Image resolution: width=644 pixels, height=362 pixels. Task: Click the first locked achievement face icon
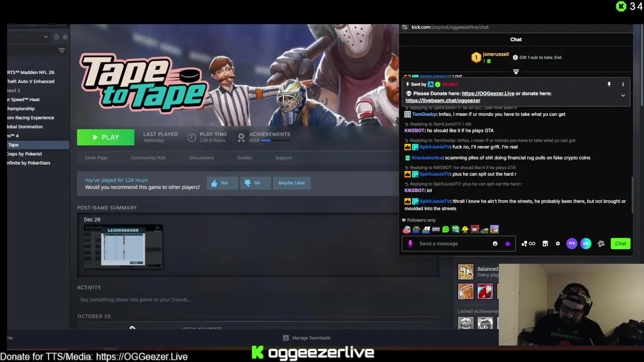coord(466,323)
